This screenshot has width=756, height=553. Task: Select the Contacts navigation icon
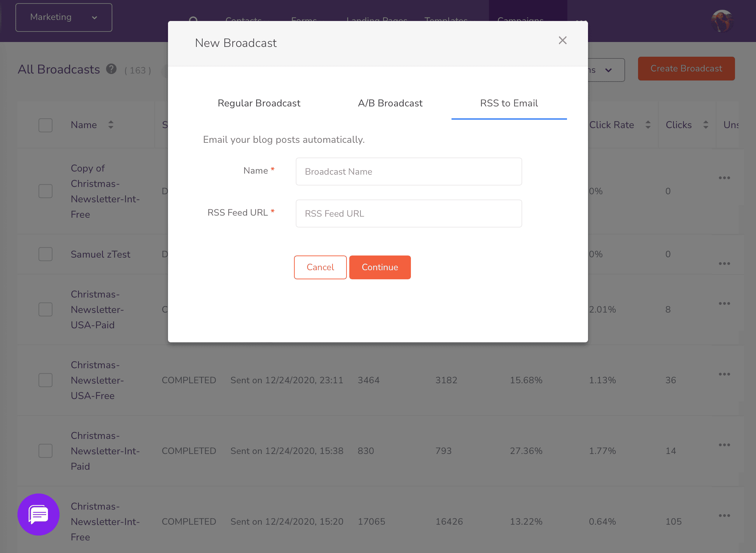point(244,21)
